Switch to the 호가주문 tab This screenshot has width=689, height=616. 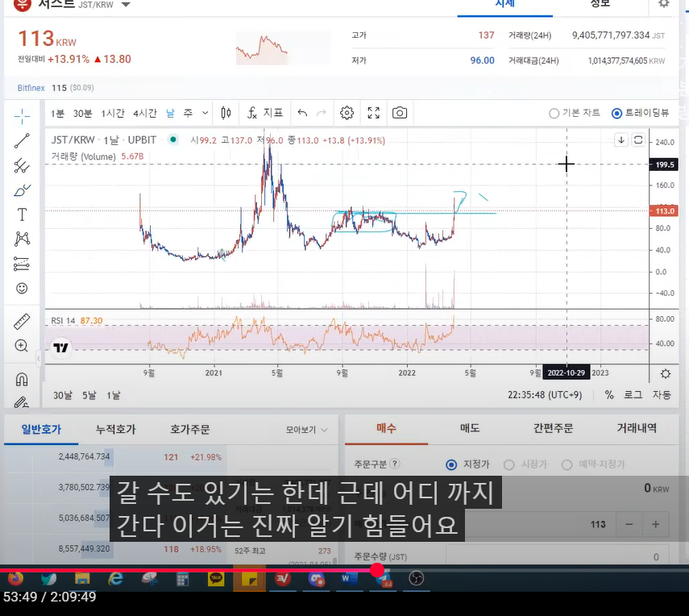point(190,429)
